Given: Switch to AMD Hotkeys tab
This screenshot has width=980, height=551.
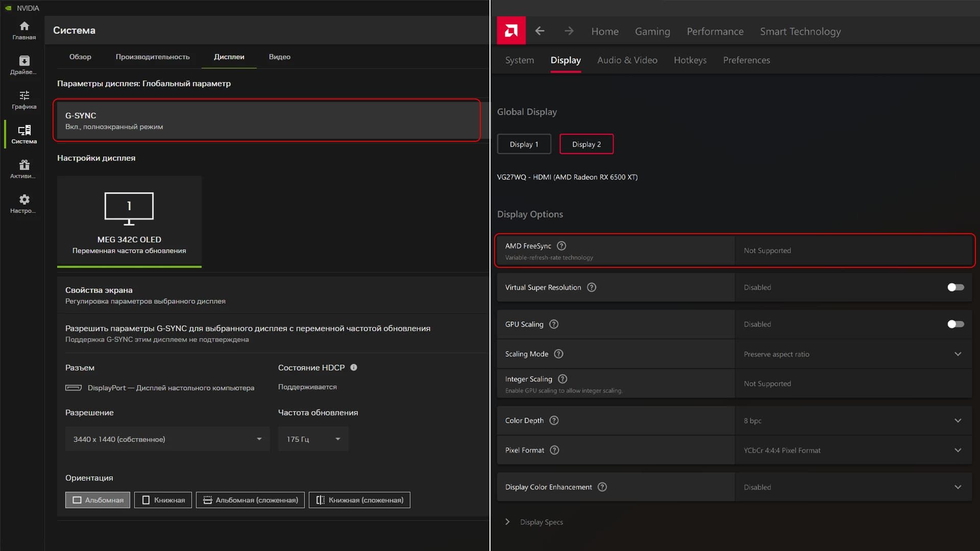Looking at the screenshot, I should click(690, 60).
